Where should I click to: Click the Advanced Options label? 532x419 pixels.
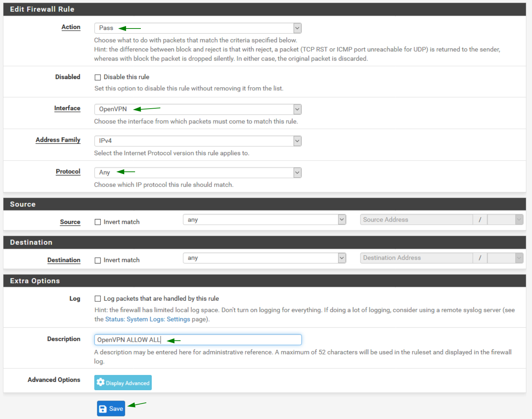tap(54, 380)
